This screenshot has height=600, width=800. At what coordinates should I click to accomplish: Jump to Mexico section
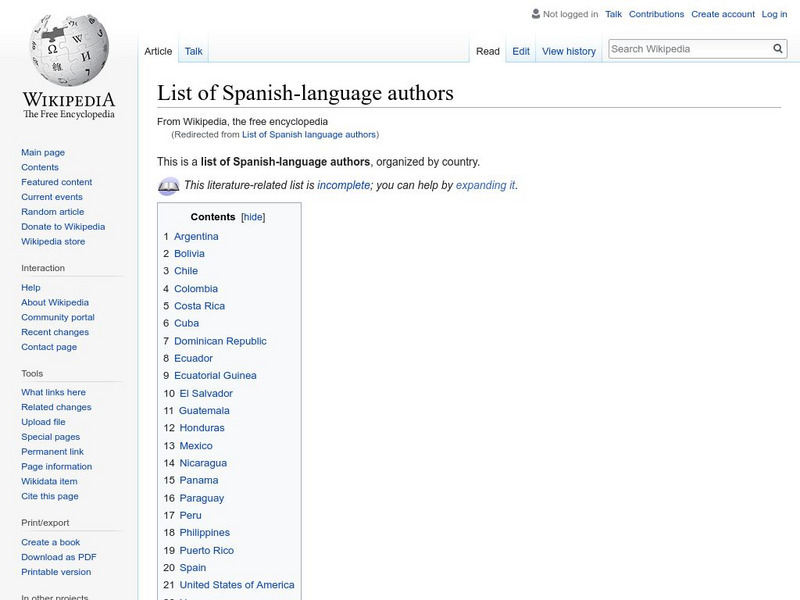(x=196, y=446)
